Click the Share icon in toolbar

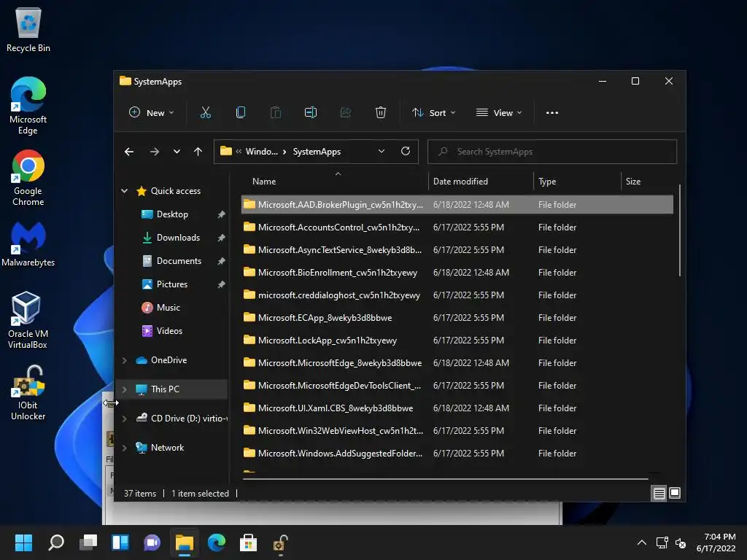point(346,113)
